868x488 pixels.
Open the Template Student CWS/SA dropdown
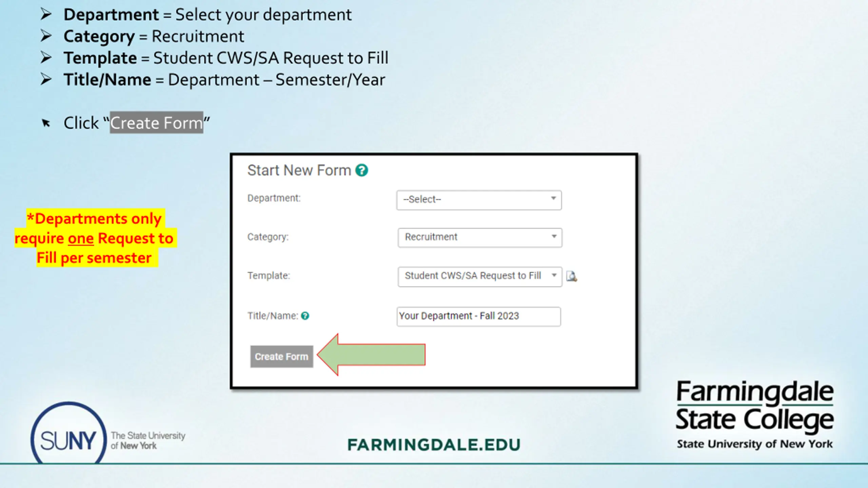(480, 277)
